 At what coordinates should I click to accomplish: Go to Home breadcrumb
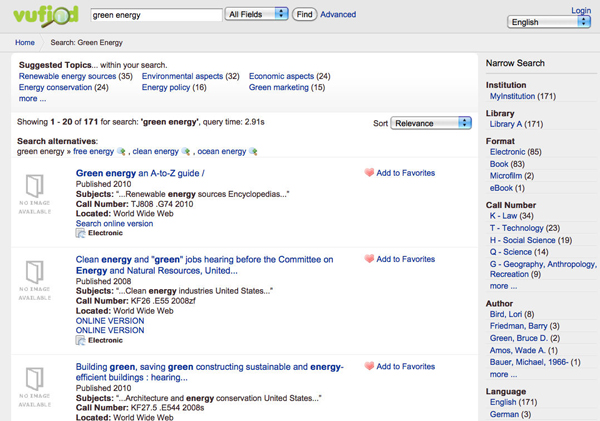(x=25, y=43)
